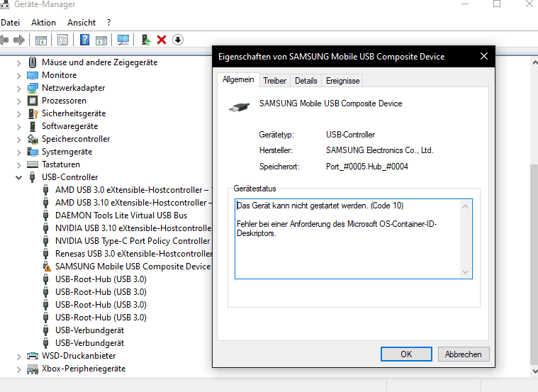Click the Mäuse und andere Zeigegeräte mouse icon
This screenshot has height=392, width=538.
point(33,62)
